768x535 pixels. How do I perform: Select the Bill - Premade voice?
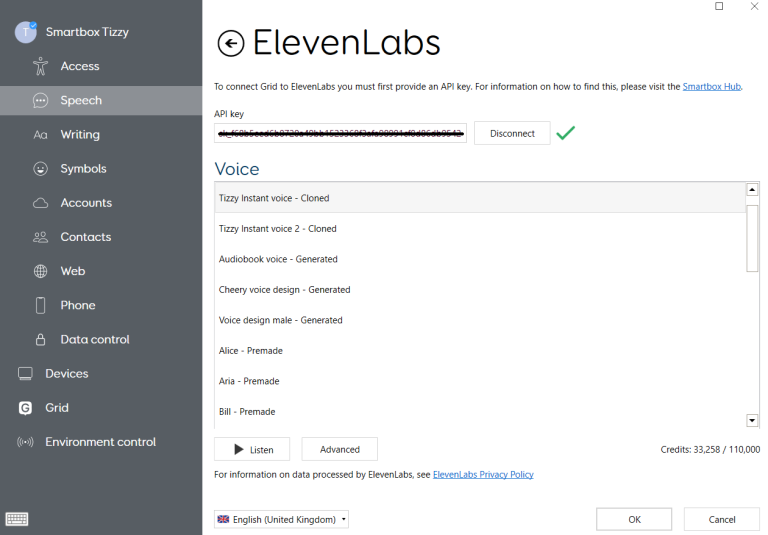click(480, 412)
